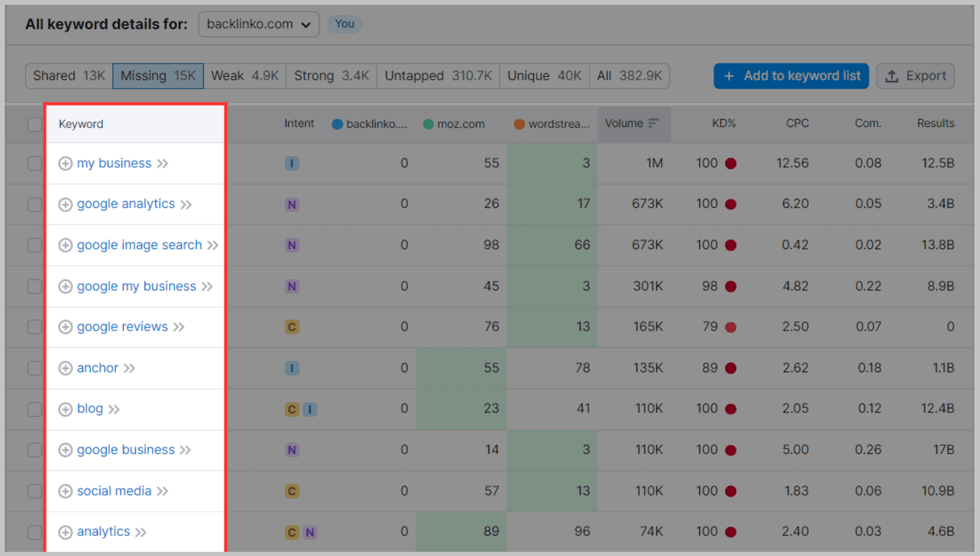Image resolution: width=980 pixels, height=556 pixels.
Task: Check the box for 'google analytics' row
Action: pos(35,205)
